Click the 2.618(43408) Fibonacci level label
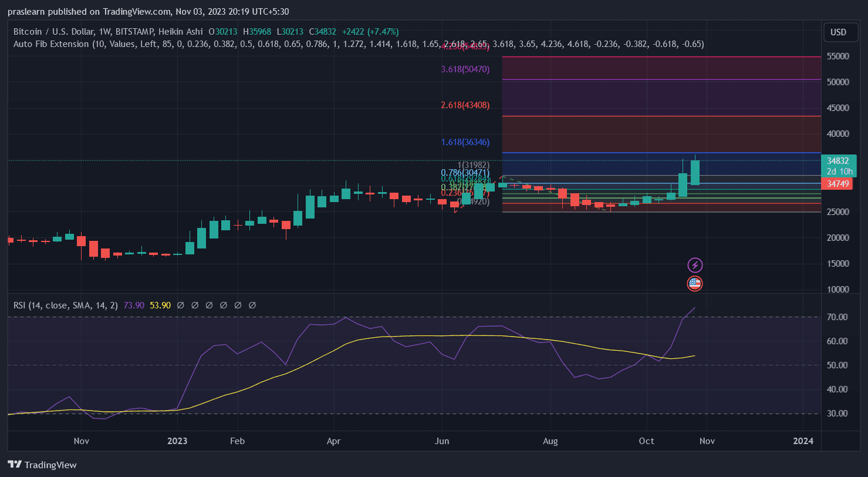 coord(465,105)
